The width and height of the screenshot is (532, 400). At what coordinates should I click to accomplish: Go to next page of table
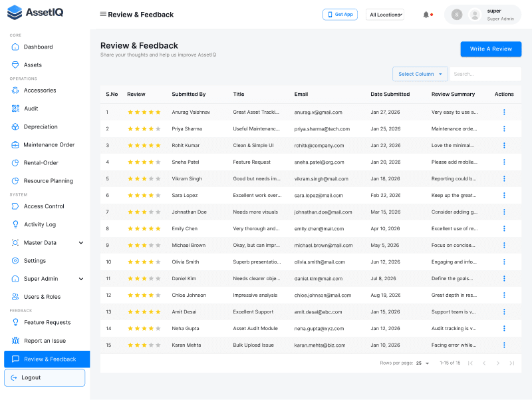pos(497,363)
